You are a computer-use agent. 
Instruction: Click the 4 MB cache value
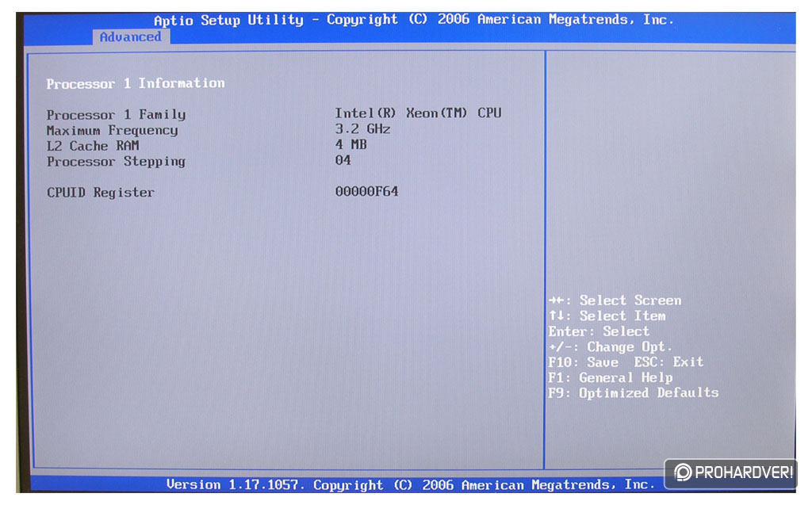[x=351, y=144]
